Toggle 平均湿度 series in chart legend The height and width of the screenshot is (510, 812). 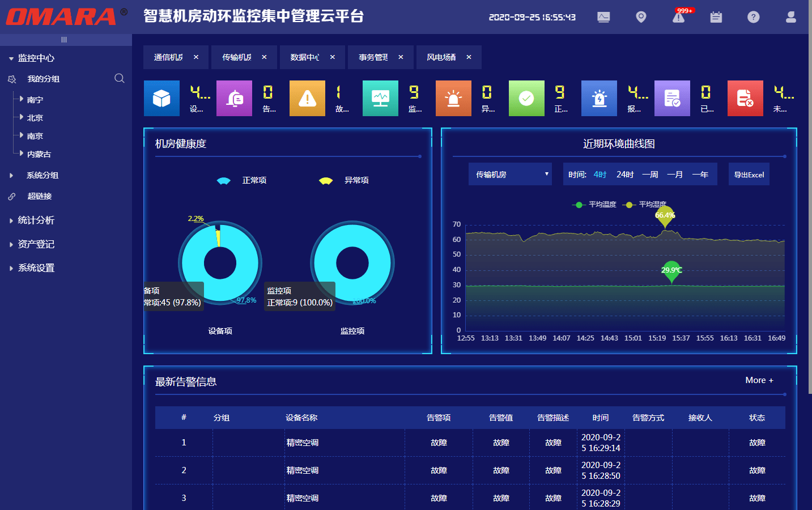(644, 205)
